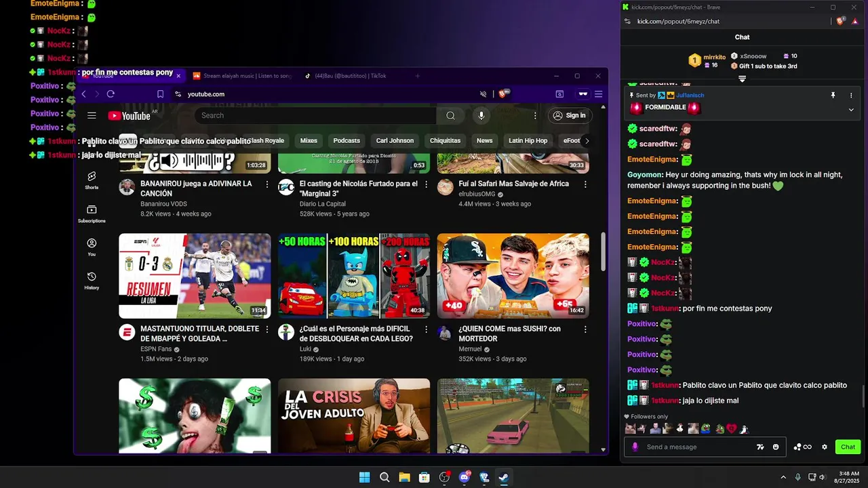868x488 pixels.
Task: Select the Mixes category chip
Action: [309, 141]
